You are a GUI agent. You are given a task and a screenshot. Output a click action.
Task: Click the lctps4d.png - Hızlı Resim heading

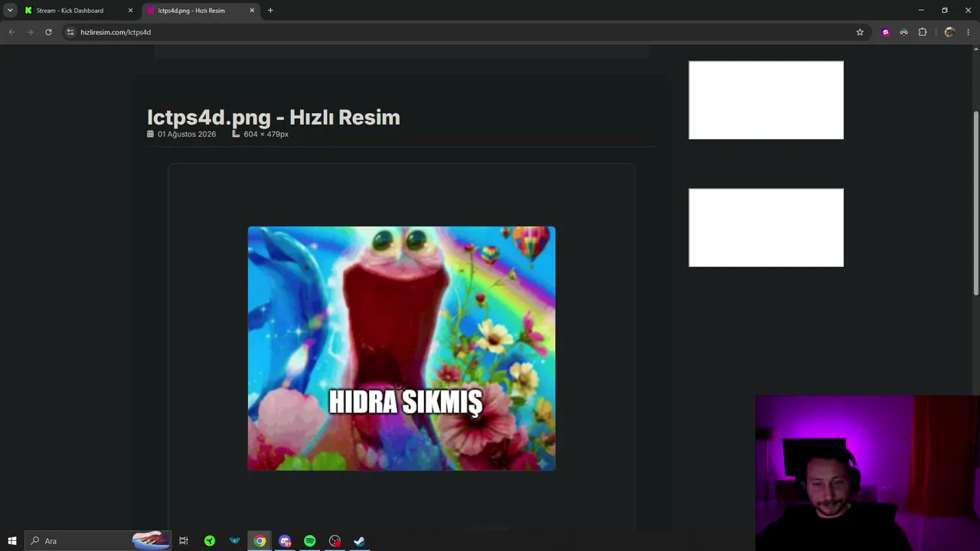(273, 117)
